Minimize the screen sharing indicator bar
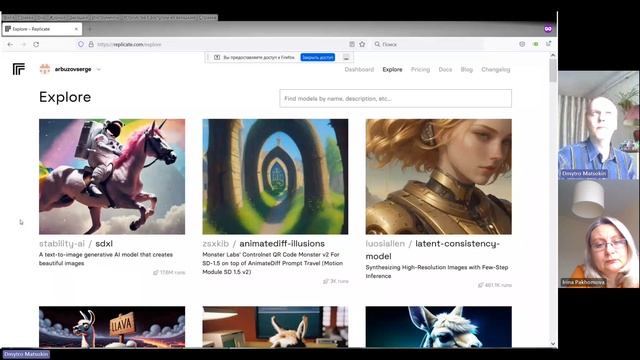This screenshot has height=360, width=640. pos(346,58)
